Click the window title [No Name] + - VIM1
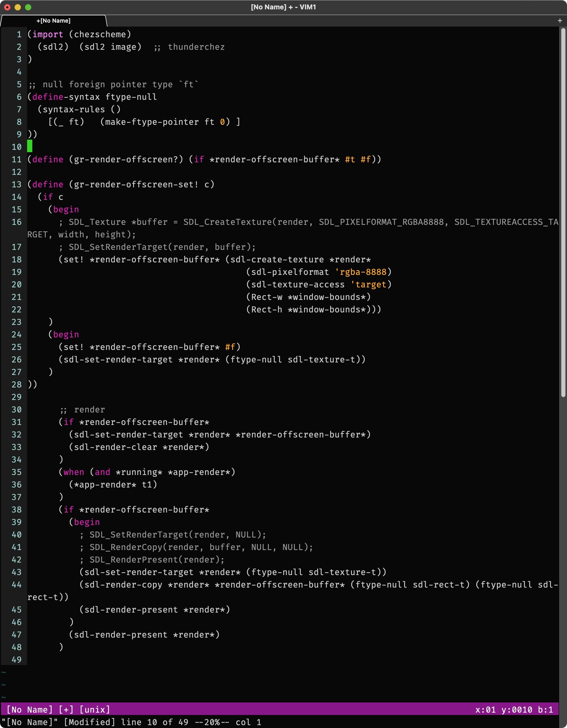 coord(283,7)
